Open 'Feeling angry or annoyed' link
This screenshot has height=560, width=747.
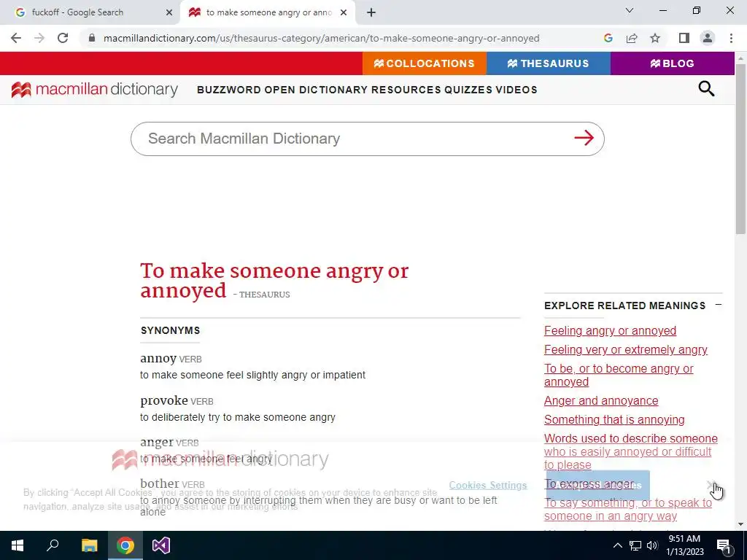coord(610,330)
